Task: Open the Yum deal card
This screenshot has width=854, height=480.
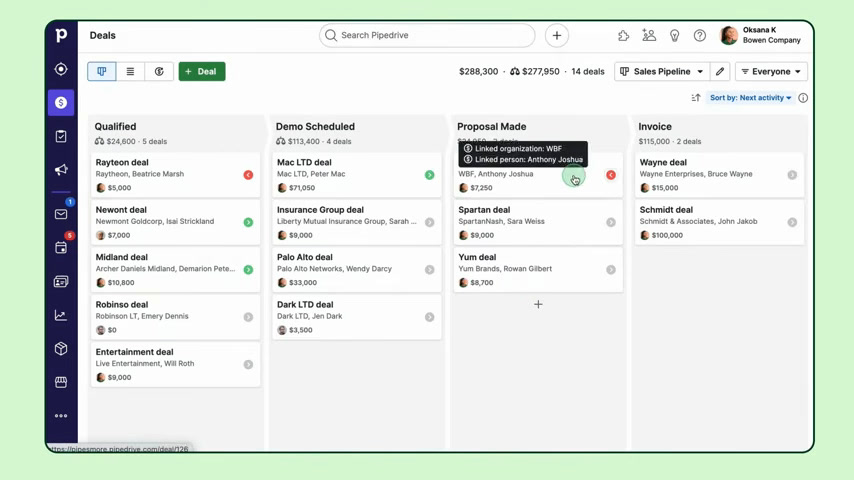Action: [538, 270]
